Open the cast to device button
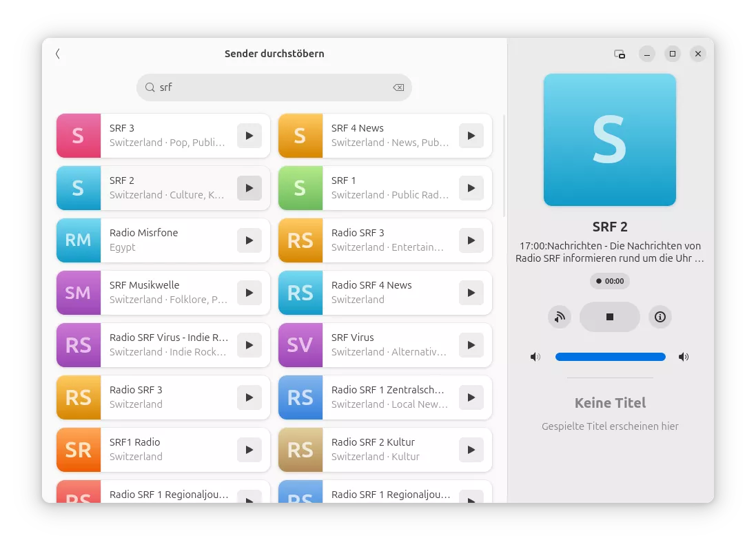This screenshot has height=549, width=756. coord(560,317)
